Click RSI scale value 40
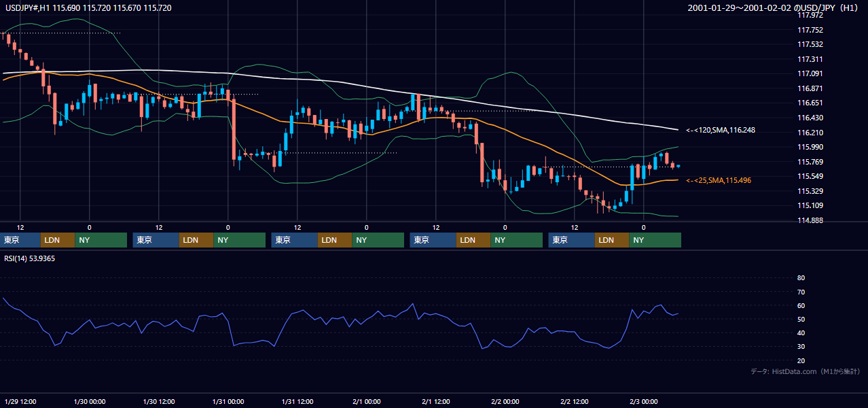The width and height of the screenshot is (868, 408). tap(801, 333)
